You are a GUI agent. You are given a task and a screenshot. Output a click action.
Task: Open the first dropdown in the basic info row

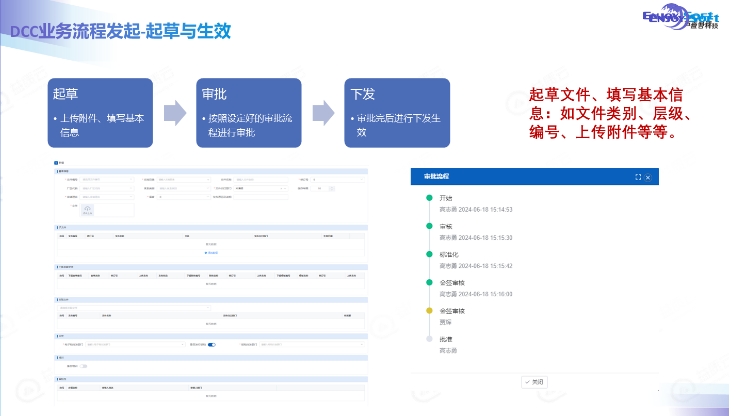coord(107,180)
